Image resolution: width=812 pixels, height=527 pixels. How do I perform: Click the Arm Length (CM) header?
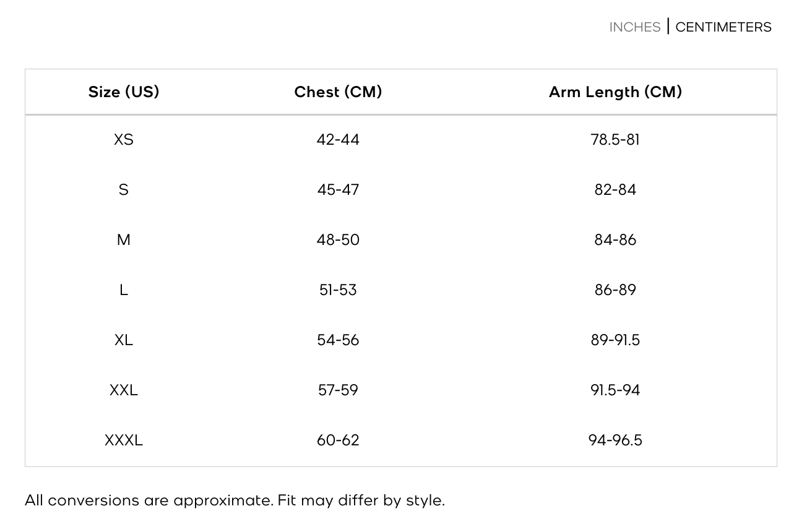coord(615,92)
